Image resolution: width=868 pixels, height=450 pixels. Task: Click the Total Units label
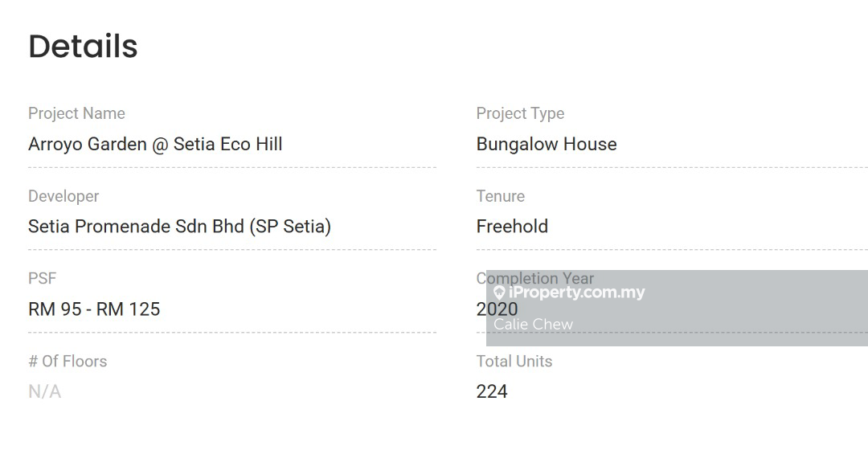(x=514, y=361)
